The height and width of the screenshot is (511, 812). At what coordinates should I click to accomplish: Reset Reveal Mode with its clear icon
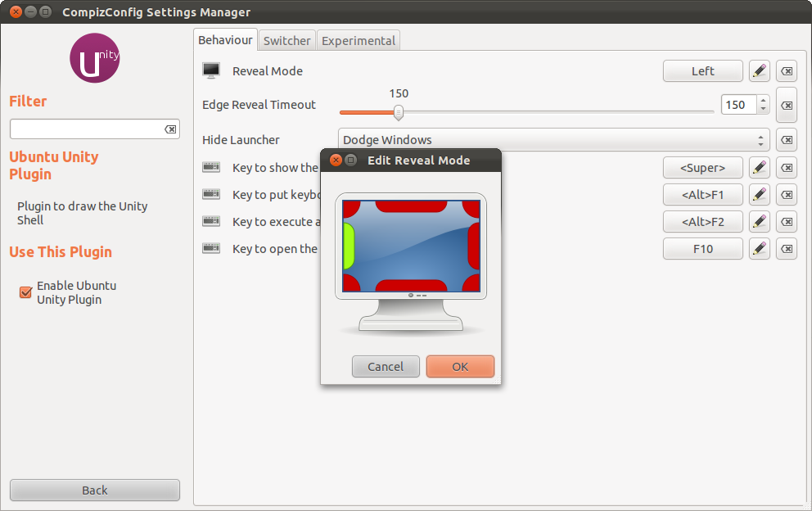[x=787, y=71]
